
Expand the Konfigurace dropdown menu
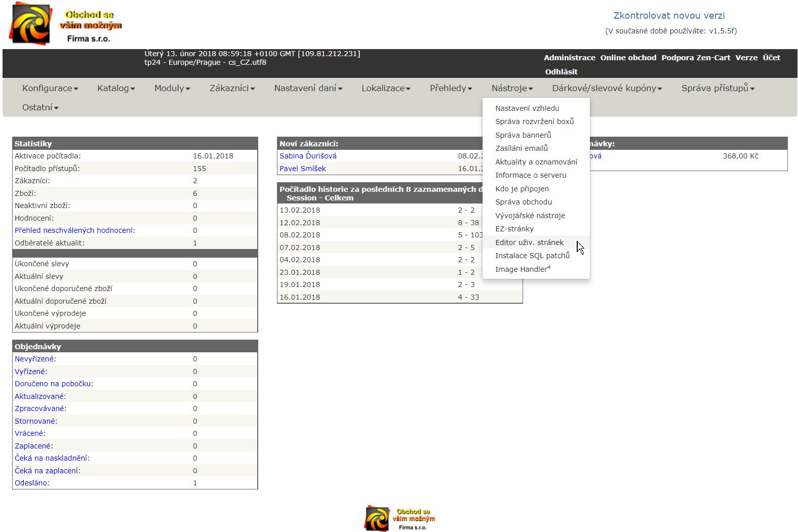pos(50,88)
